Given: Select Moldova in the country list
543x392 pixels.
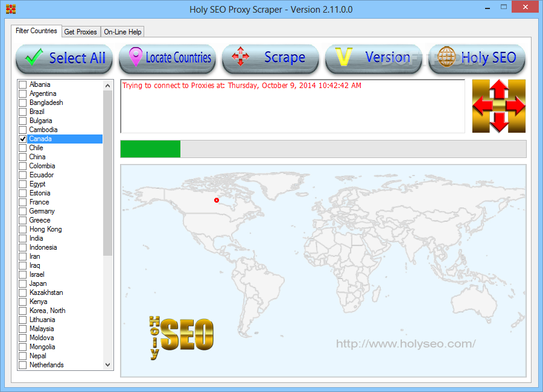Looking at the screenshot, I should 42,338.
